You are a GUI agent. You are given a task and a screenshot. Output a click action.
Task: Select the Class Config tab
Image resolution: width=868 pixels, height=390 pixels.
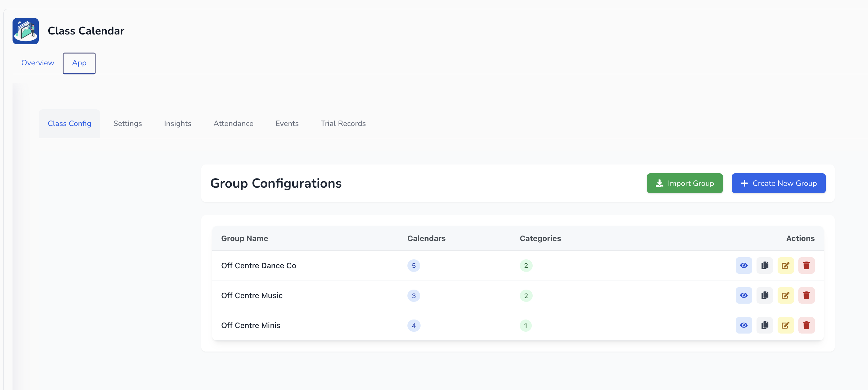click(69, 124)
